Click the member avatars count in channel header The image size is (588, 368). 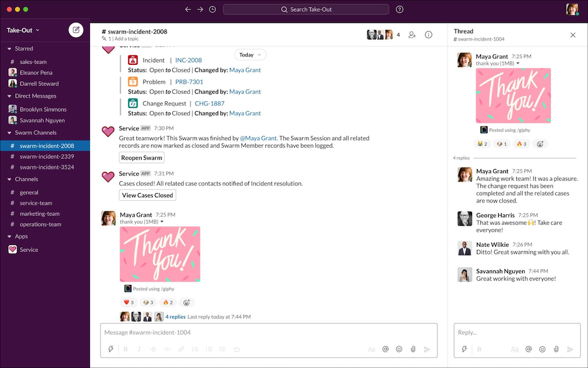click(x=383, y=35)
